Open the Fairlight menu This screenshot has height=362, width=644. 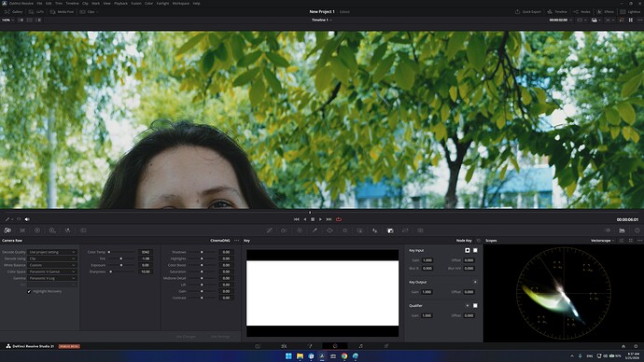coord(162,4)
